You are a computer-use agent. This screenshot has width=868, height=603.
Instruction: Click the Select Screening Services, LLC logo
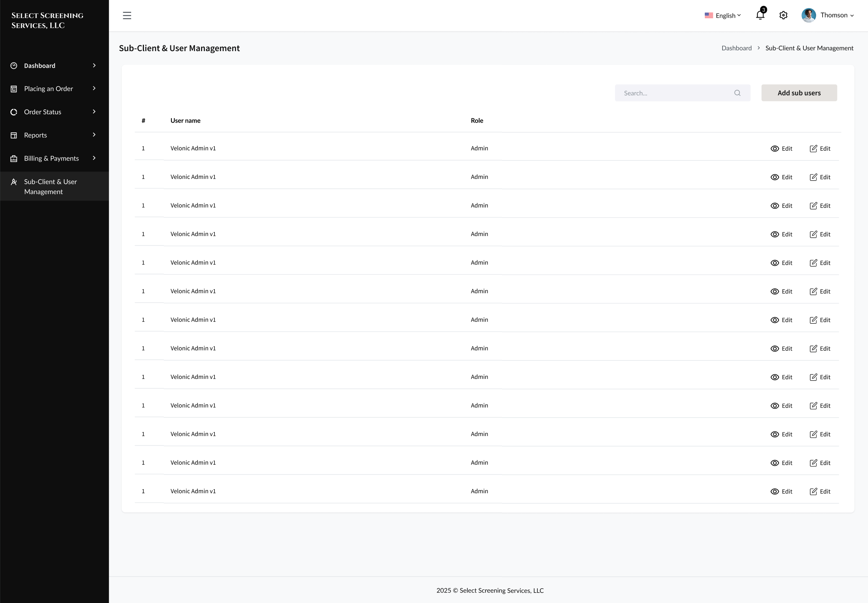[x=47, y=20]
